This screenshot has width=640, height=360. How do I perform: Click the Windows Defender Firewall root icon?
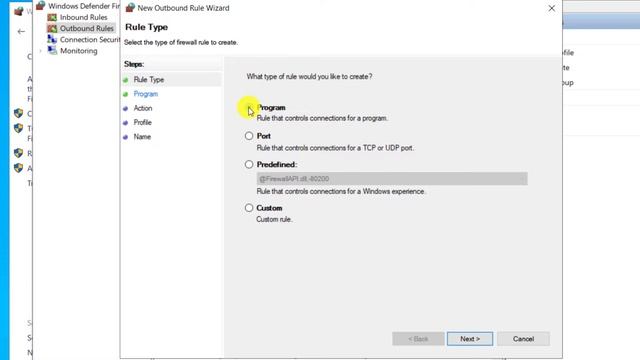(40, 6)
